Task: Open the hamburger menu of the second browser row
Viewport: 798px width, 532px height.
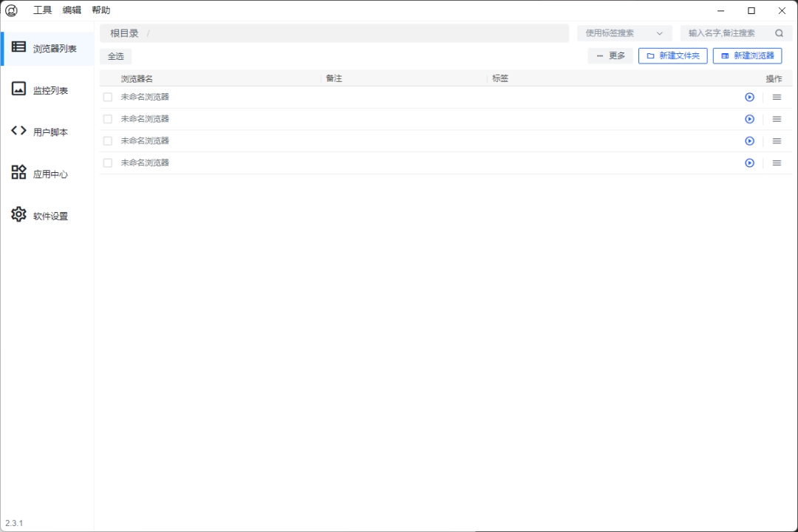Action: coord(776,119)
